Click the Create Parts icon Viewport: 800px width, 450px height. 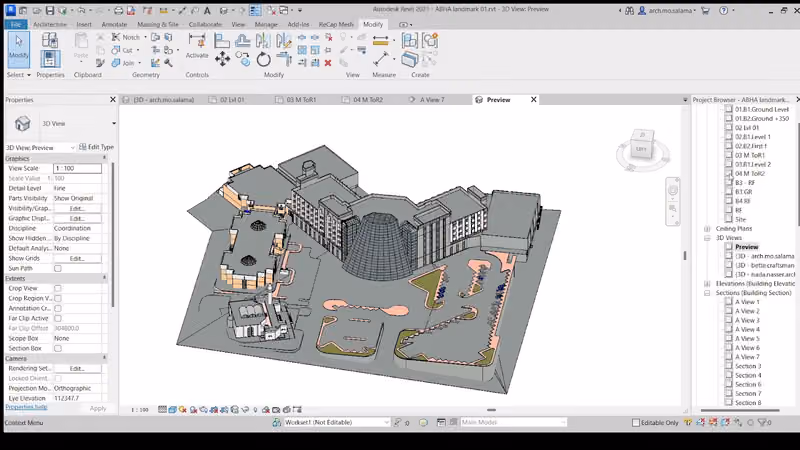click(409, 60)
